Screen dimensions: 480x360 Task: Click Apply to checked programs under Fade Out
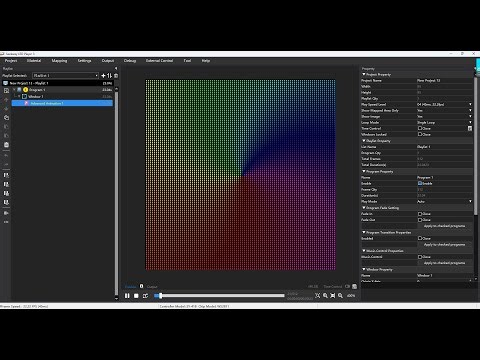tap(444, 226)
